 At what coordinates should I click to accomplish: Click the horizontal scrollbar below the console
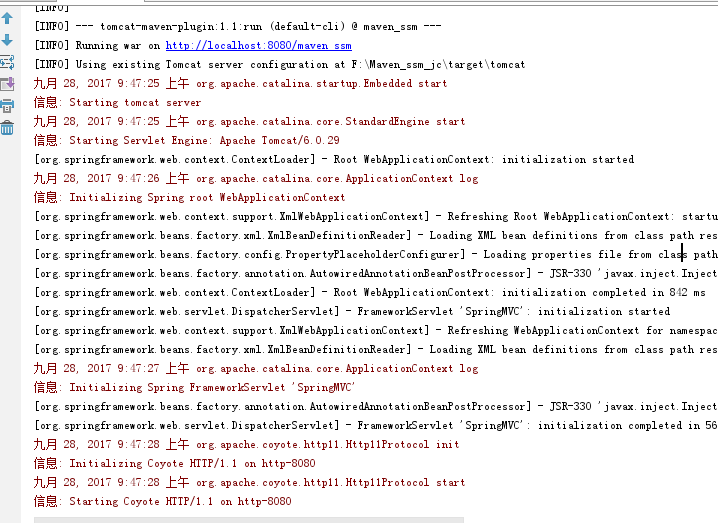[249, 520]
